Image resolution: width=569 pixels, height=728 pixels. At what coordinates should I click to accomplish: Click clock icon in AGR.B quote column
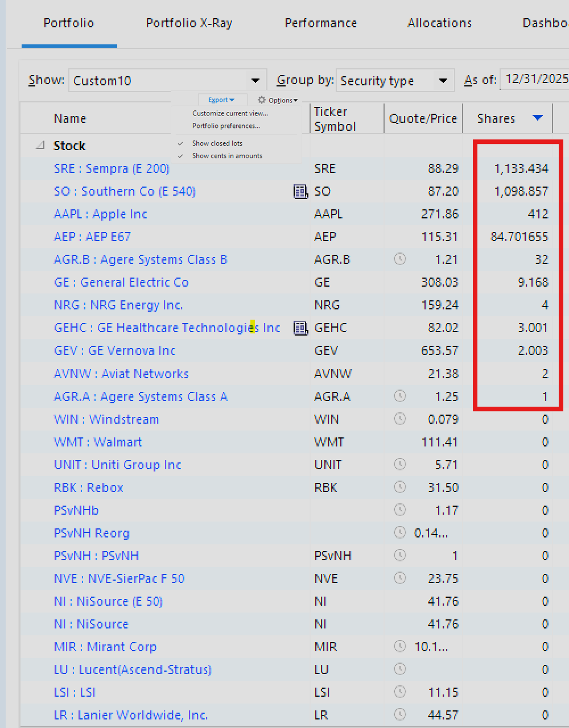coord(400,259)
